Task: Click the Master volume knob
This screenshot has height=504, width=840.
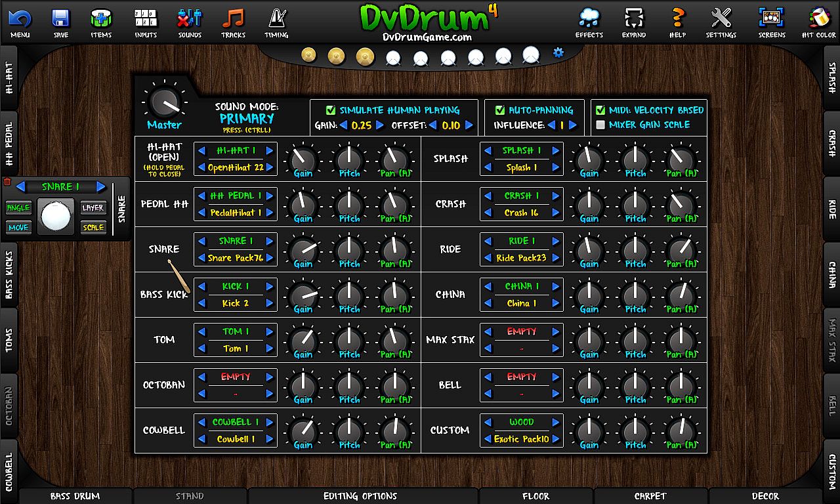Action: [x=164, y=102]
